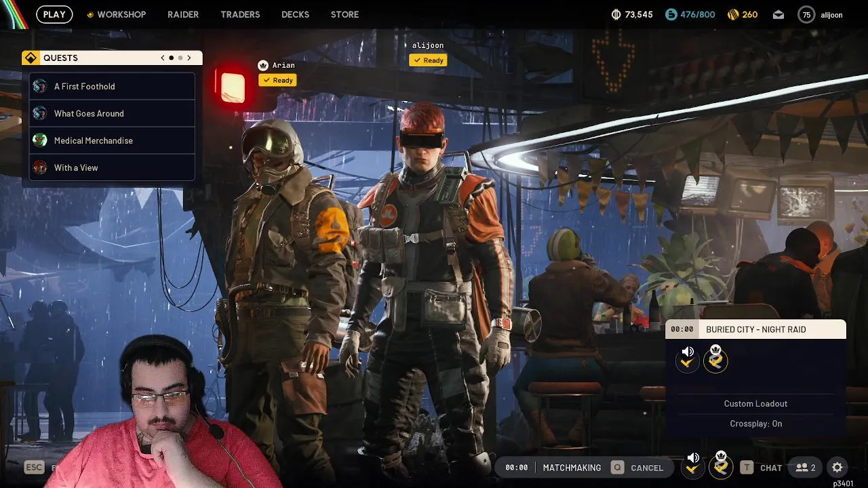Click the crown leader icon in raid panel
Viewport: 868px width, 488px height.
[x=715, y=358]
